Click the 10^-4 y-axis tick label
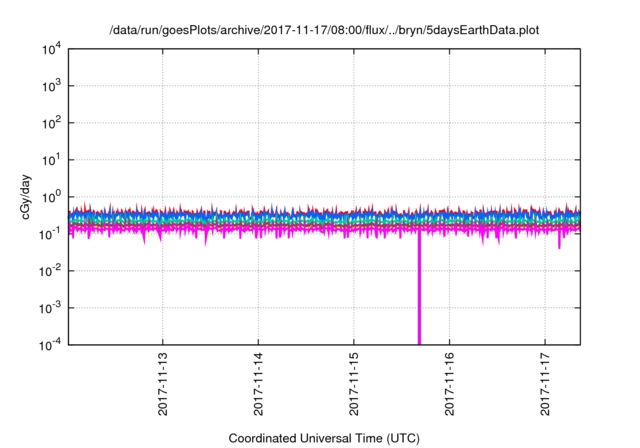The width and height of the screenshot is (640, 448). pos(50,346)
